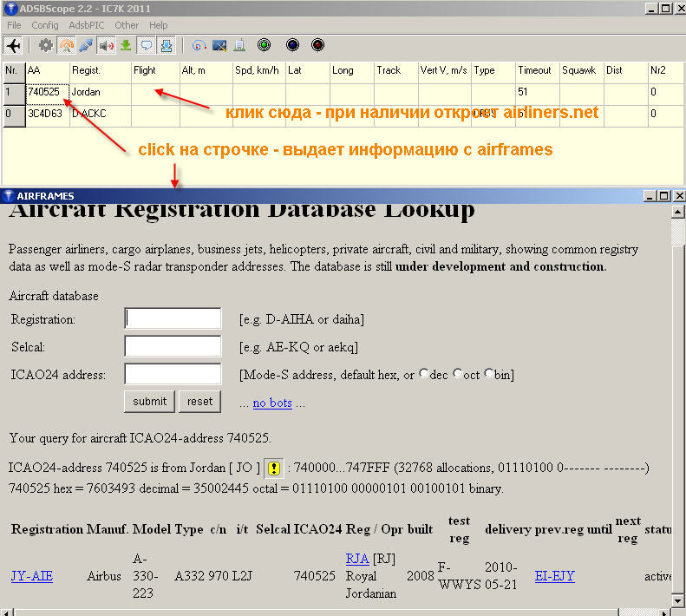This screenshot has width=686, height=616.
Task: Click the blue download-to-tray icon
Action: [x=167, y=45]
